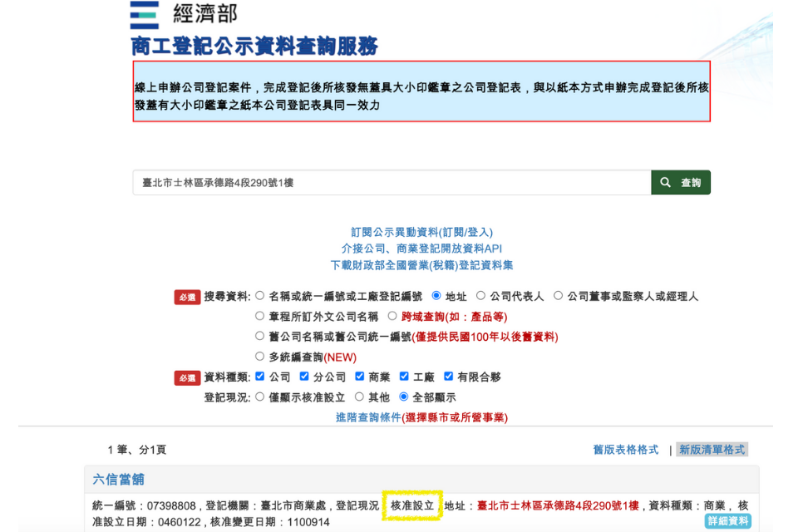Screen dimensions: 798x532
Task: Select the 地址 radio button
Action: tap(436, 296)
